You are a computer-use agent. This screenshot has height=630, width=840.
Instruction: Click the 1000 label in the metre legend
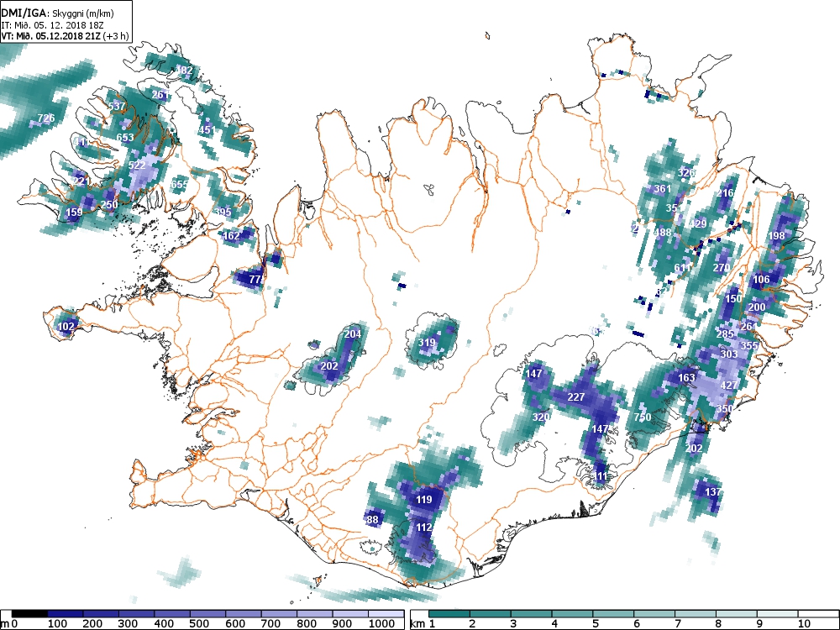point(381,623)
